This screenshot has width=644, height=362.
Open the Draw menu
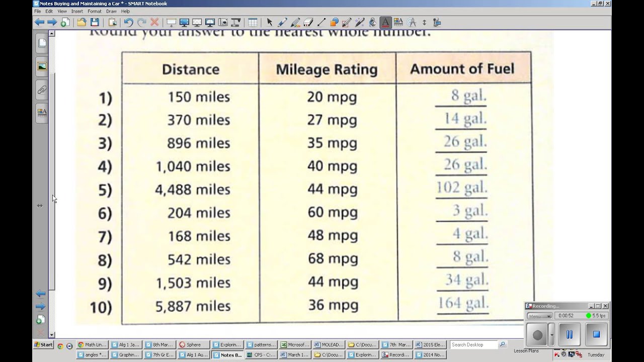click(x=111, y=11)
